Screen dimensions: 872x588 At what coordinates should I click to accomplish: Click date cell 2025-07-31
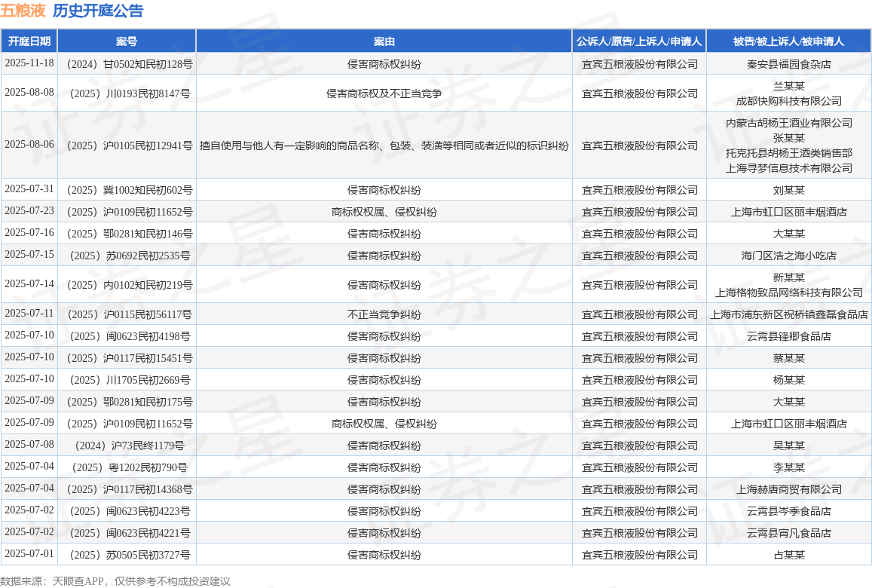point(29,188)
